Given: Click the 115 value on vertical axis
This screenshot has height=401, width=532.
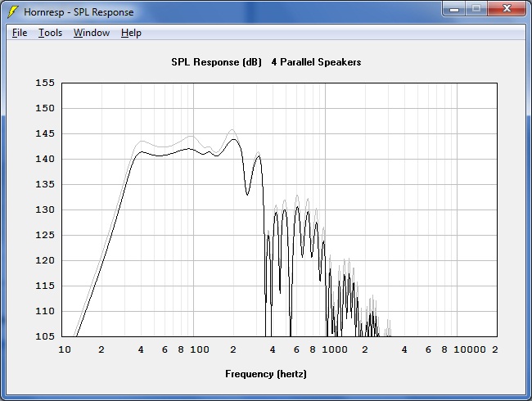Looking at the screenshot, I should tap(45, 286).
